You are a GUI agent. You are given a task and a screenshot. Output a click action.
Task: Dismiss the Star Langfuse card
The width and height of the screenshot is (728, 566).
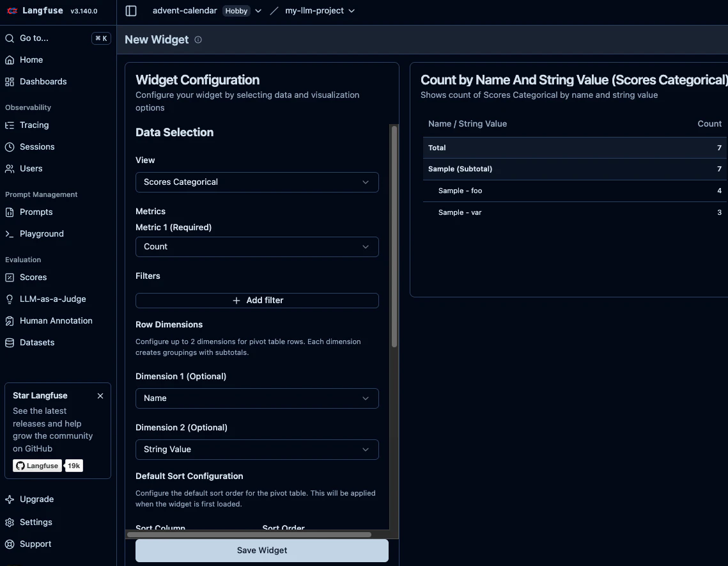pyautogui.click(x=100, y=396)
